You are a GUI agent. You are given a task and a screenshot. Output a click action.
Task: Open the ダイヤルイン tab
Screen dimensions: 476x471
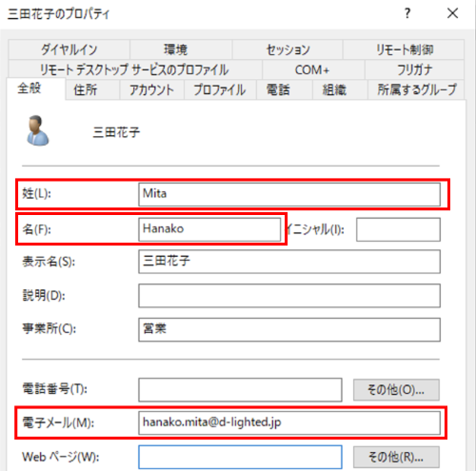tap(69, 49)
